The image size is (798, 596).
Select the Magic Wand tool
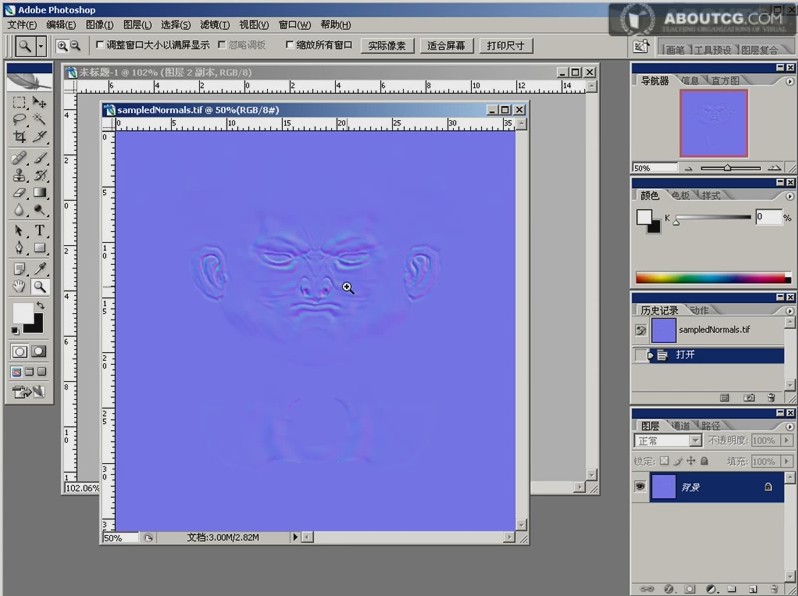coord(40,120)
